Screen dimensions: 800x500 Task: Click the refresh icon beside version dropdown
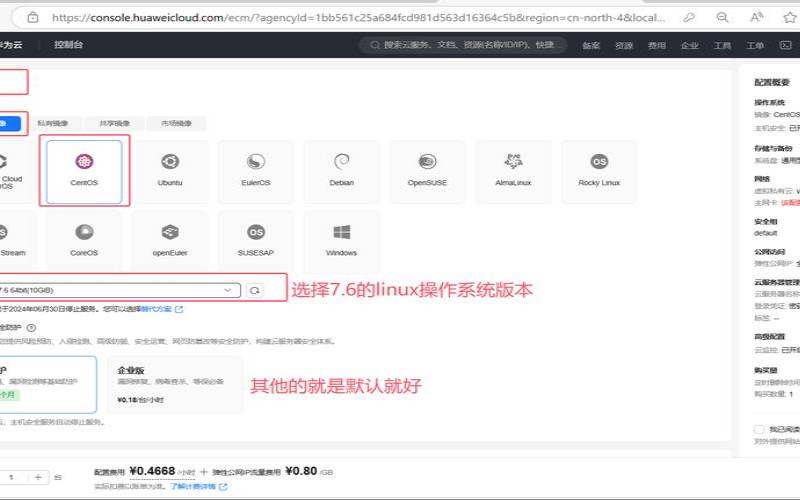click(x=255, y=290)
